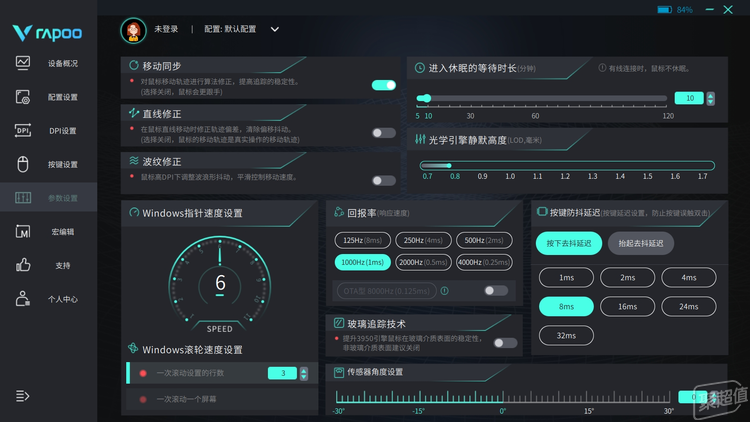Click the OTA 8000Hz info icon
The width and height of the screenshot is (750, 422).
(444, 290)
